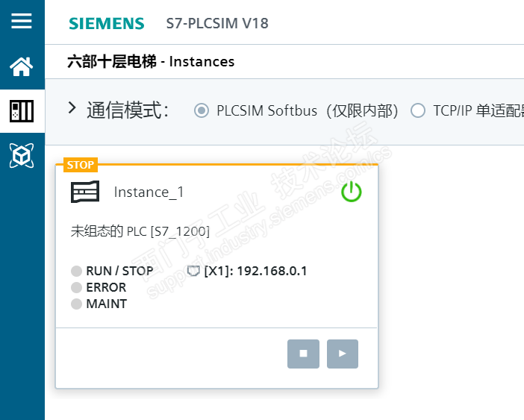
Task: Click the PLC device icon beside Instance_1
Action: pos(84,192)
